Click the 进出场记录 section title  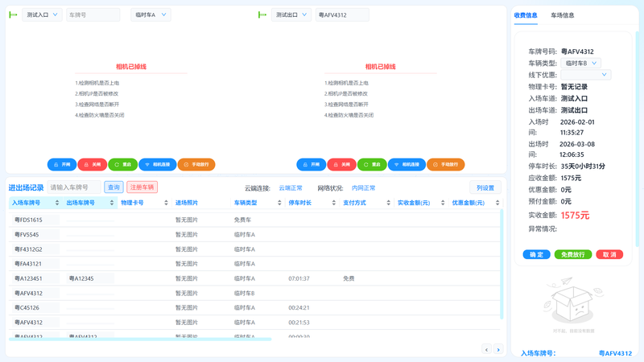(26, 187)
